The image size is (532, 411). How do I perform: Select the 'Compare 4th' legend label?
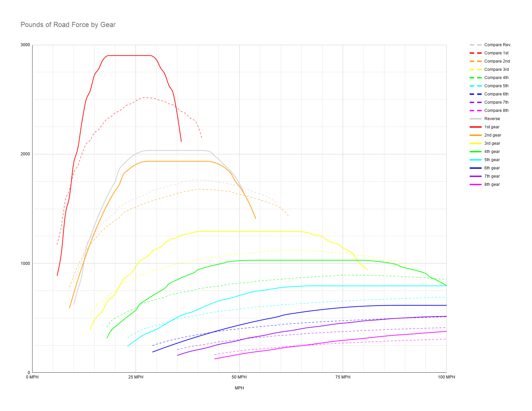(x=496, y=78)
